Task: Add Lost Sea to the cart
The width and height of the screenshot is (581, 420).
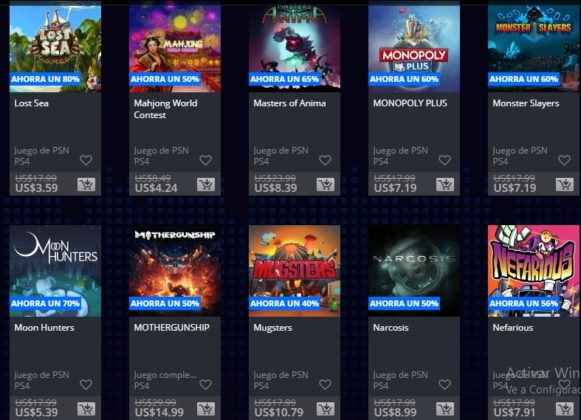Action: tap(86, 184)
